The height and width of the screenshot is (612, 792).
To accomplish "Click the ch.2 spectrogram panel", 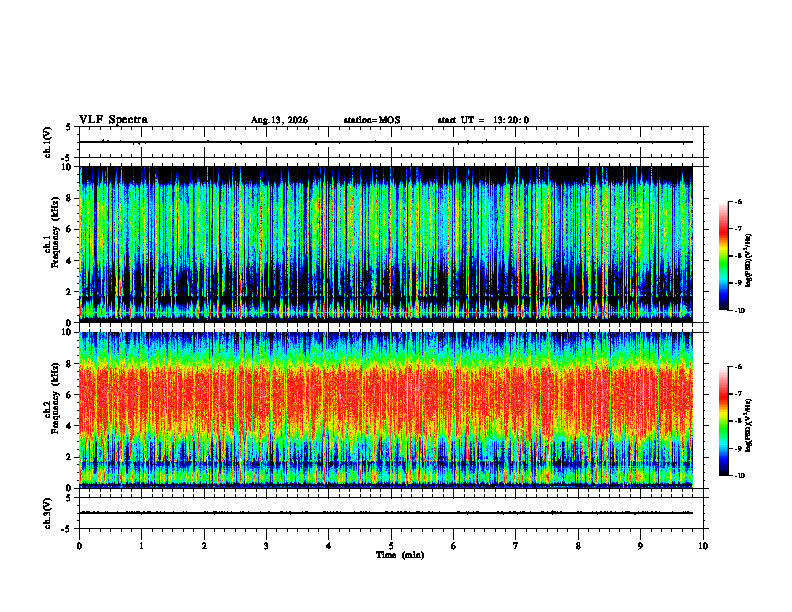I will [x=386, y=410].
